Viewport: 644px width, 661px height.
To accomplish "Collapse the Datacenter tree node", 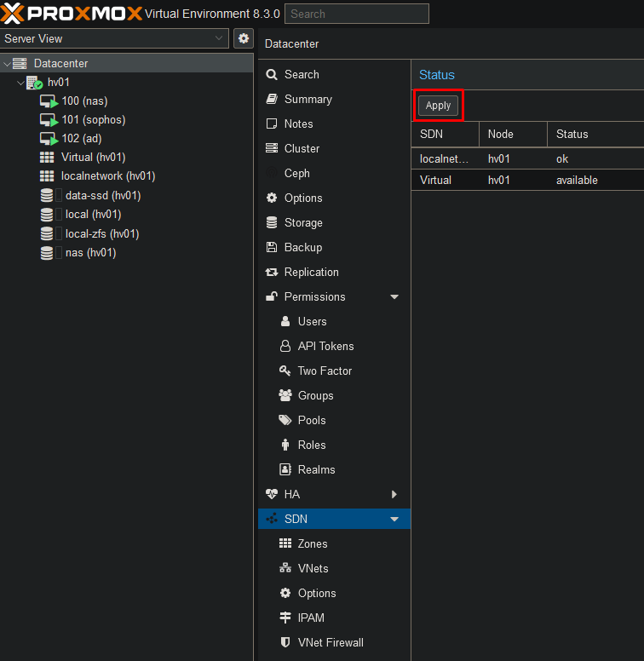I will pos(7,64).
